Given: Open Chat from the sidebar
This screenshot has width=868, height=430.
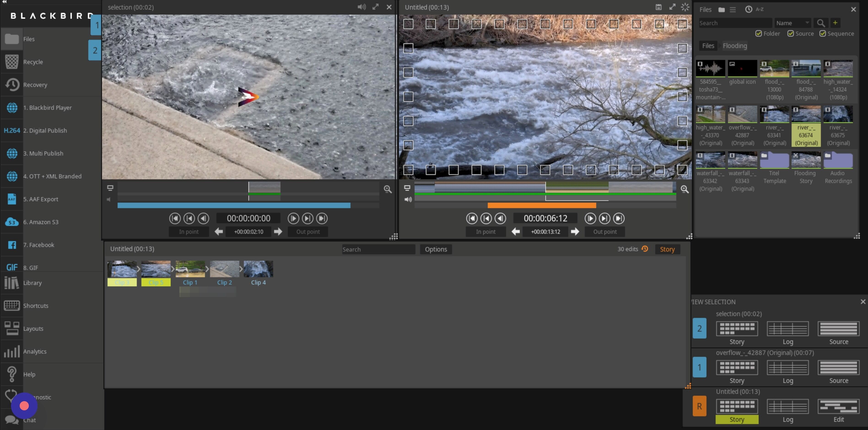Looking at the screenshot, I should tap(29, 420).
